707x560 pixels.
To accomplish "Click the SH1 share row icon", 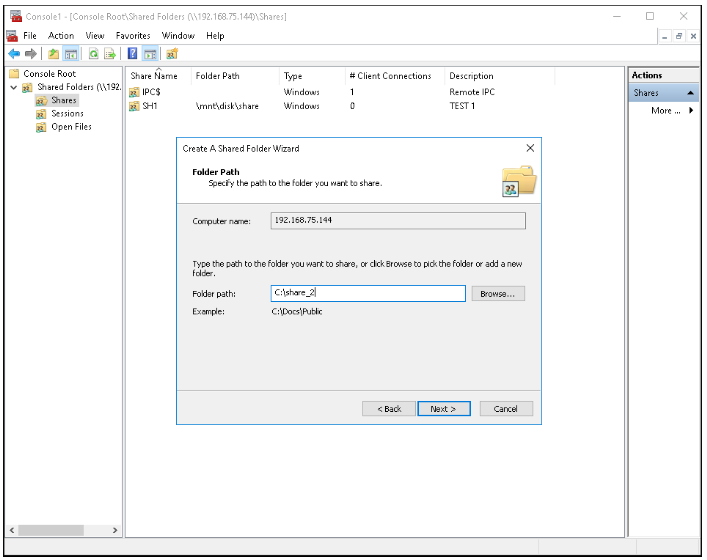I will pos(134,106).
